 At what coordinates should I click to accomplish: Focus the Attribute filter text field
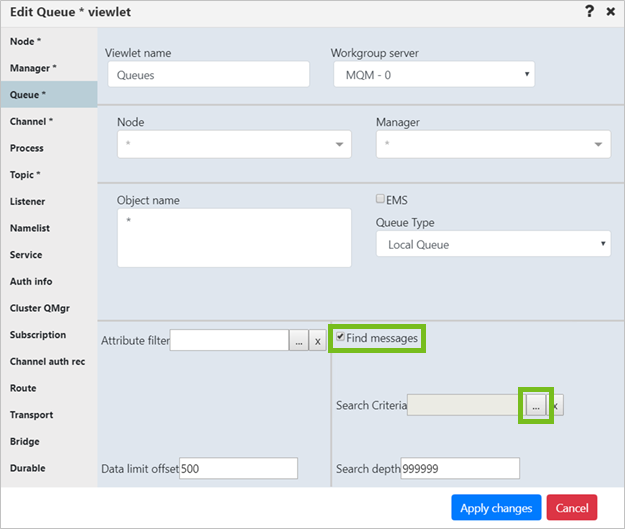(229, 340)
